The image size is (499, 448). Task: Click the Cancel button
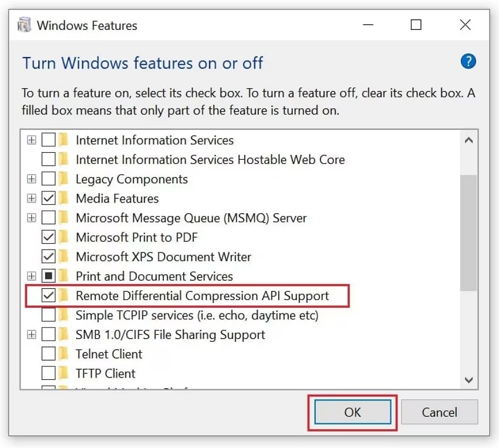[x=439, y=412]
